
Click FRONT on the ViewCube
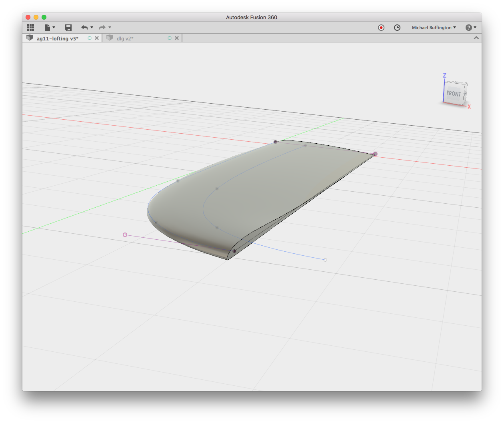click(x=453, y=94)
